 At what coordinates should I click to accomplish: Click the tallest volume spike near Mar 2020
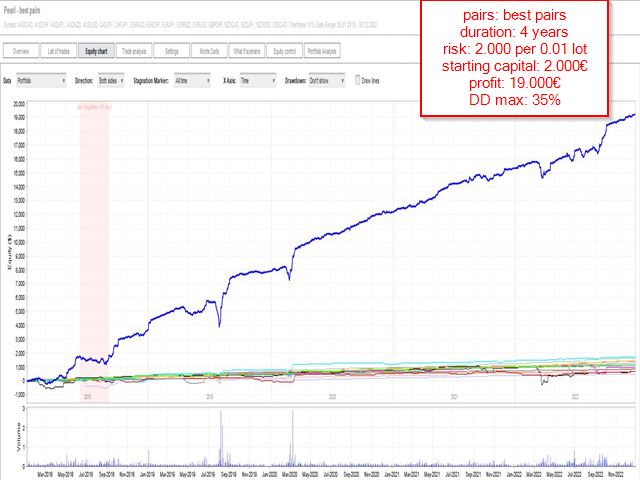pyautogui.click(x=293, y=438)
